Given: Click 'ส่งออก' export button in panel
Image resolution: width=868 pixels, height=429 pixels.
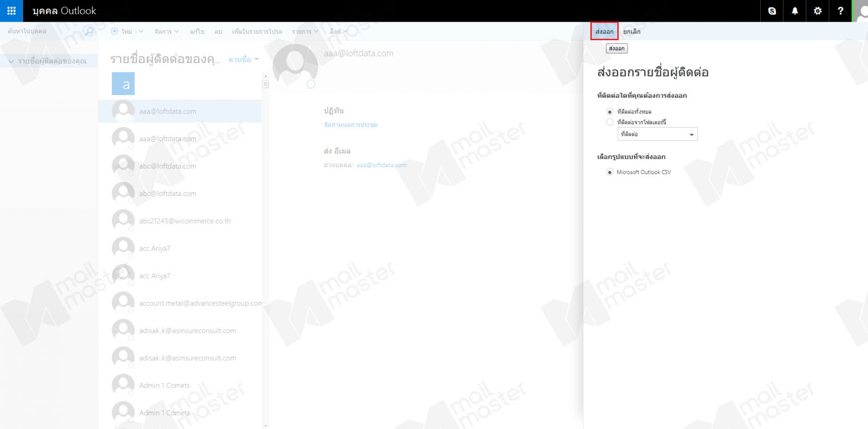Looking at the screenshot, I should 604,31.
